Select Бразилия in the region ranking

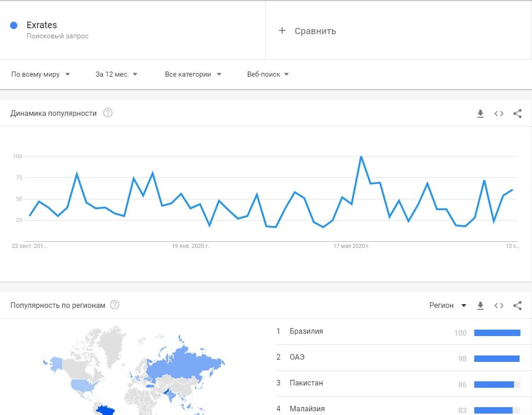[x=306, y=331]
